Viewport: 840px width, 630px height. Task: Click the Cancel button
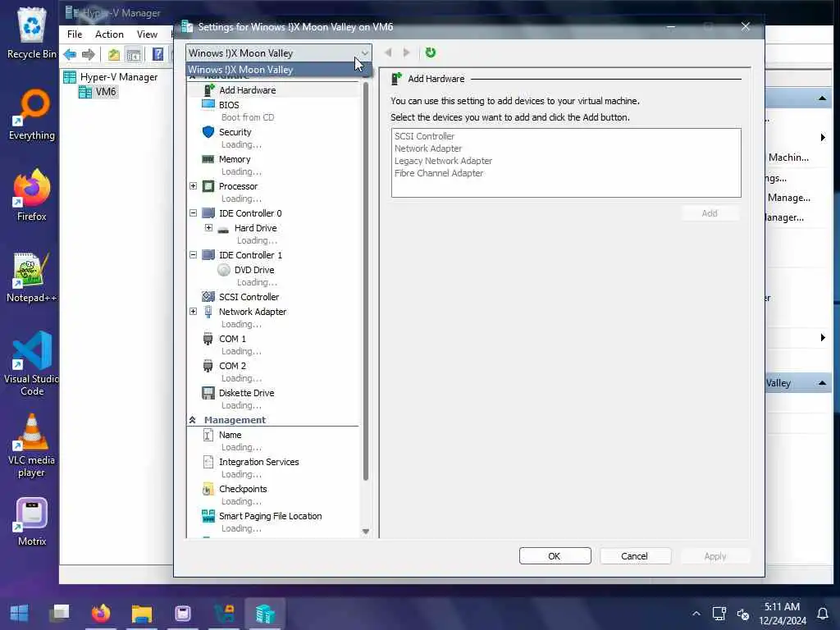pyautogui.click(x=635, y=556)
